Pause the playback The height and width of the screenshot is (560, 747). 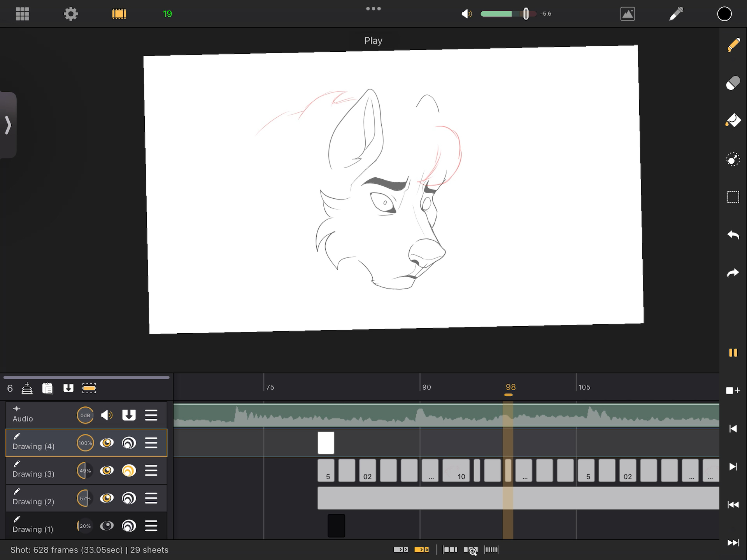733,353
